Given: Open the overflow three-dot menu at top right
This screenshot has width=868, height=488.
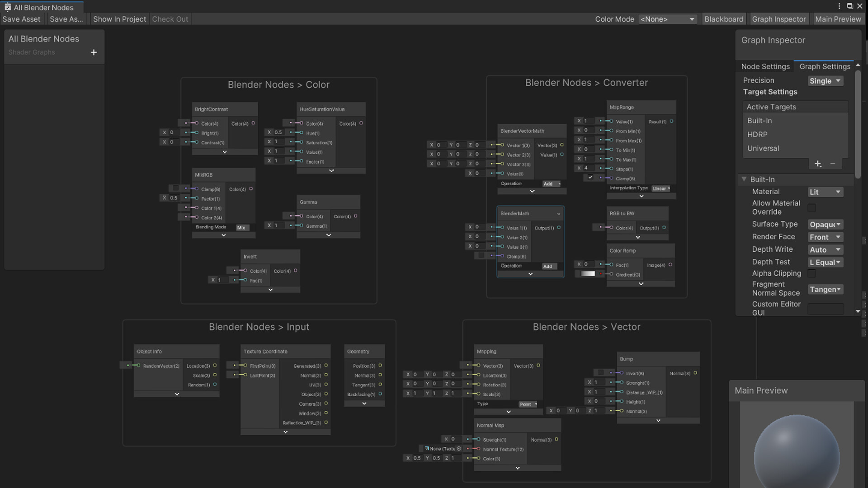Looking at the screenshot, I should click(x=840, y=6).
